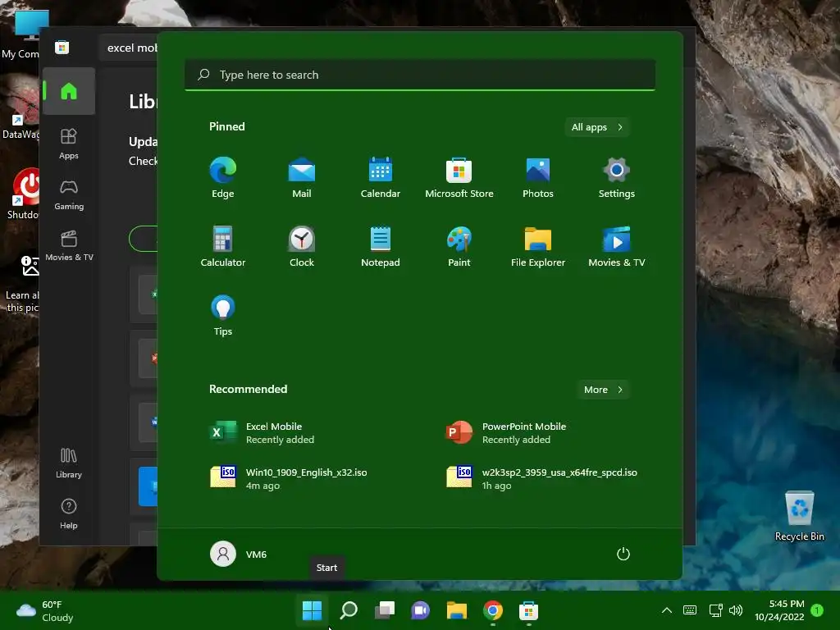
Task: Launch Notepad from pinned apps
Action: 381,246
